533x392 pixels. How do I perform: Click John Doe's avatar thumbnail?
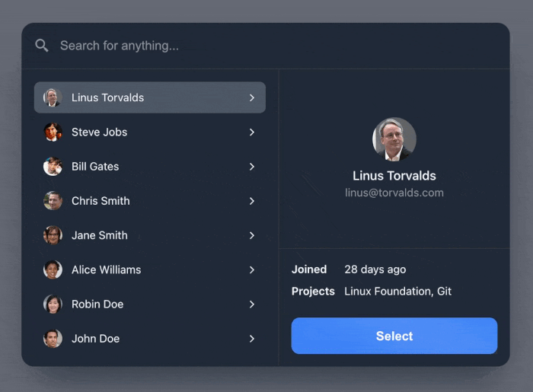tap(53, 338)
